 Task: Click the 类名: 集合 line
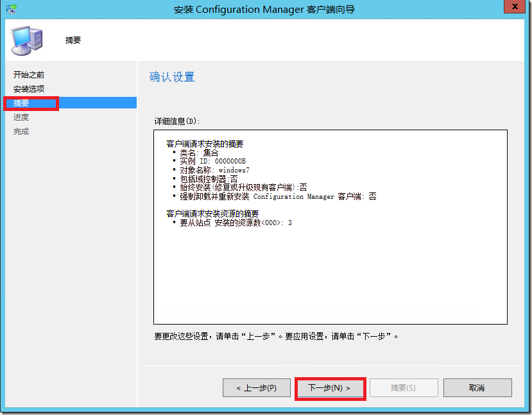point(199,153)
